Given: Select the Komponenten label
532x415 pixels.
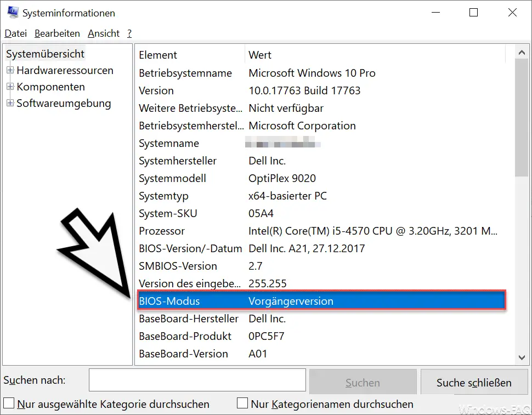Looking at the screenshot, I should pyautogui.click(x=50, y=87).
